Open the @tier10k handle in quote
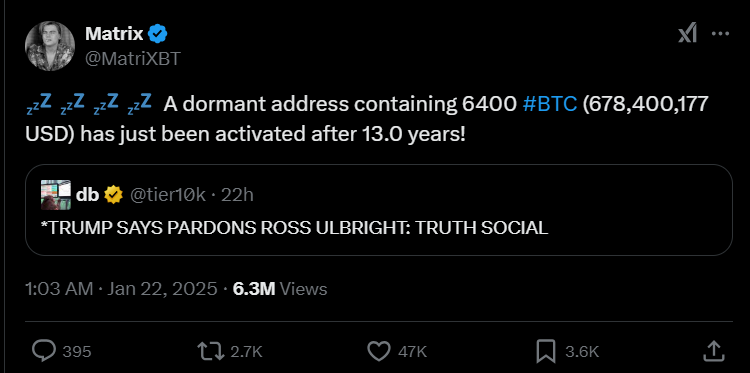 point(167,195)
